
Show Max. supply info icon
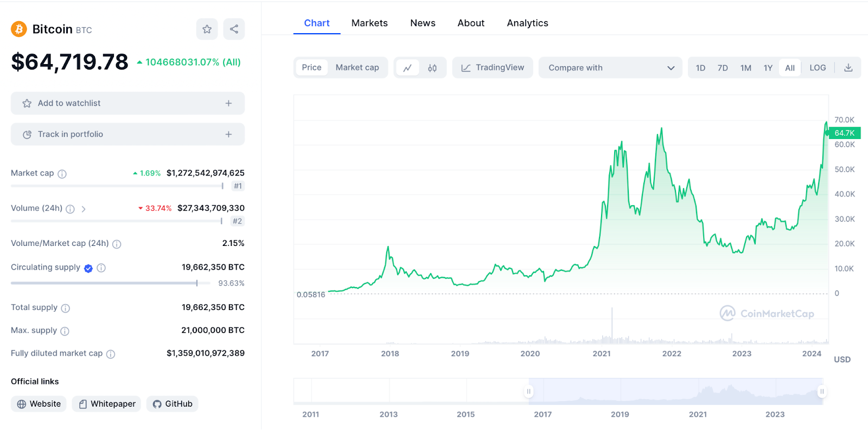[65, 331]
